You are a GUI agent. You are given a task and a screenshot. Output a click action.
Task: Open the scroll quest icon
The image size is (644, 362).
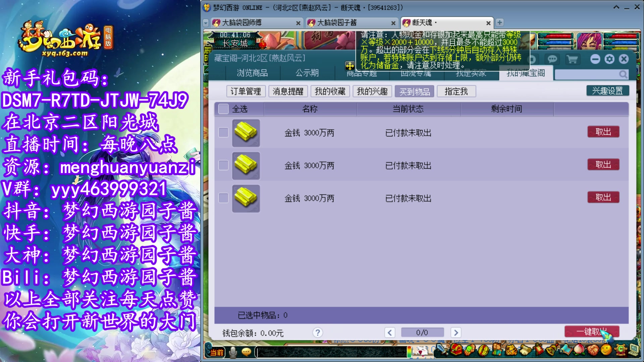tap(525, 350)
